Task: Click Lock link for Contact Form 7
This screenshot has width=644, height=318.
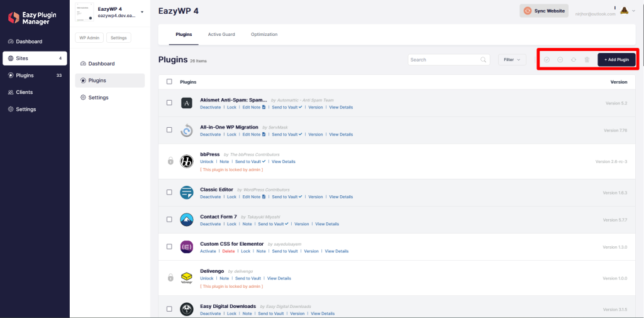Action: point(231,224)
